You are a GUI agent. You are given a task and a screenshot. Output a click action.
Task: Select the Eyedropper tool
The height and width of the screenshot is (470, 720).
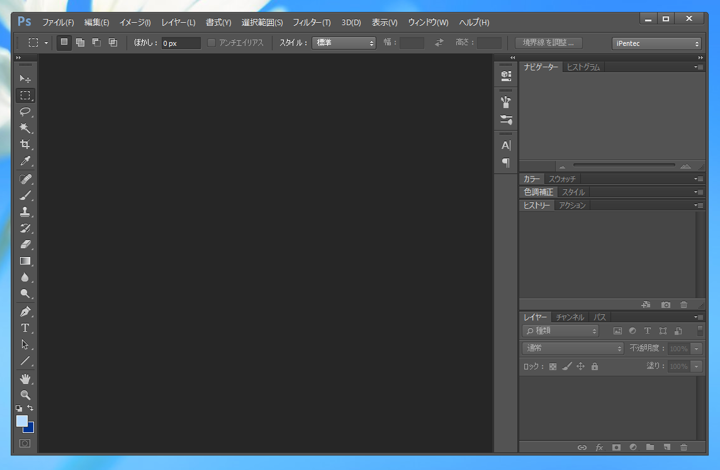pos(25,161)
